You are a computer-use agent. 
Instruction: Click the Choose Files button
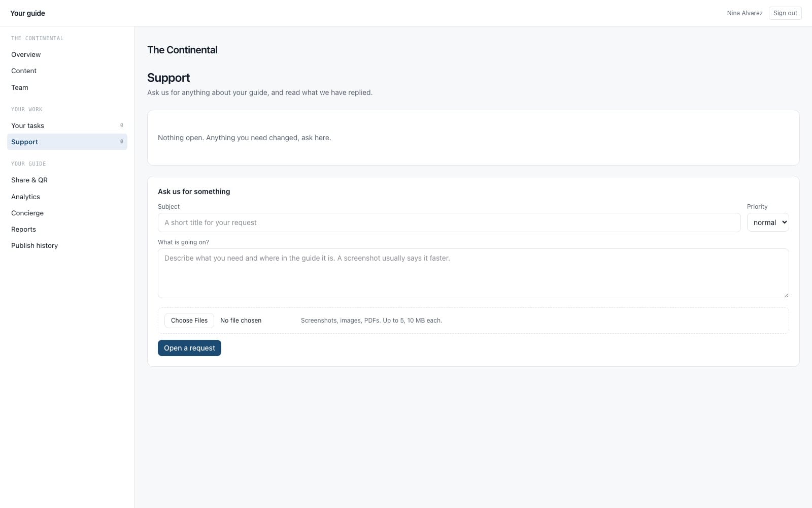189,321
